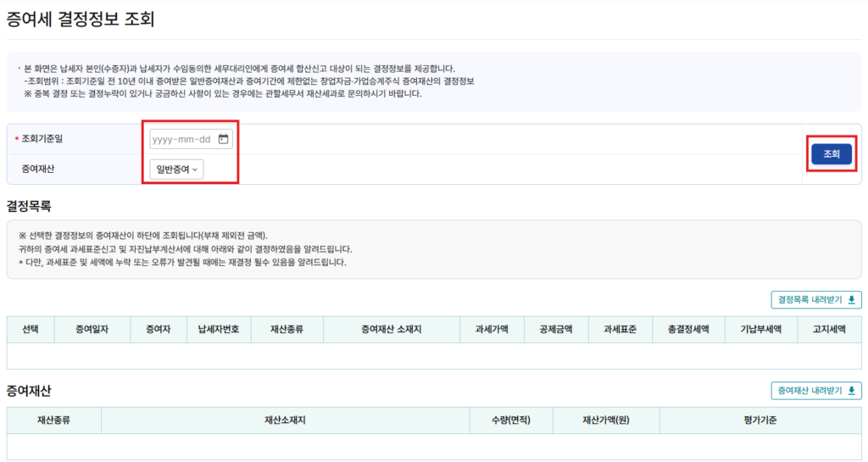Screen dimensions: 868x462
Task: Select the 기납부세액 column header
Action: pos(760,329)
